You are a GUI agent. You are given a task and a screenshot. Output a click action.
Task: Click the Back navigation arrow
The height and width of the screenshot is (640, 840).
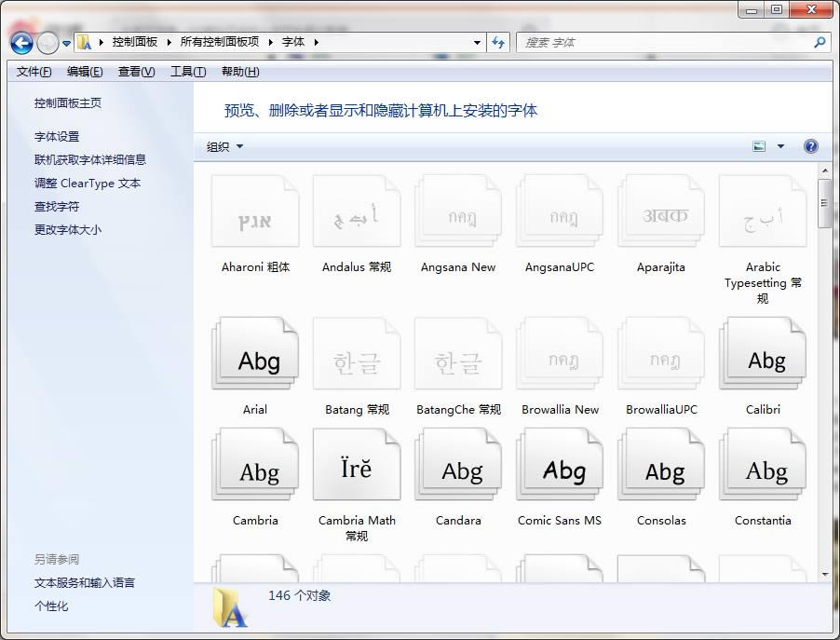pyautogui.click(x=22, y=43)
